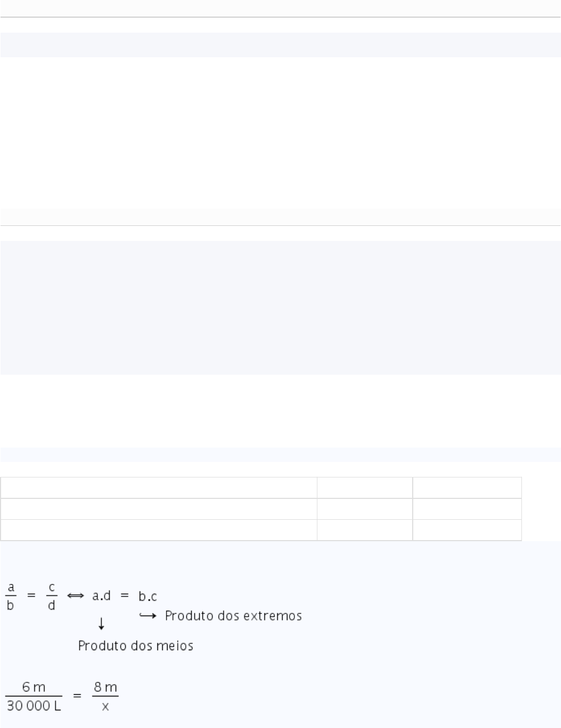Image resolution: width=561 pixels, height=728 pixels.
Task: Click the top-right cell of the table
Action: pos(467,488)
